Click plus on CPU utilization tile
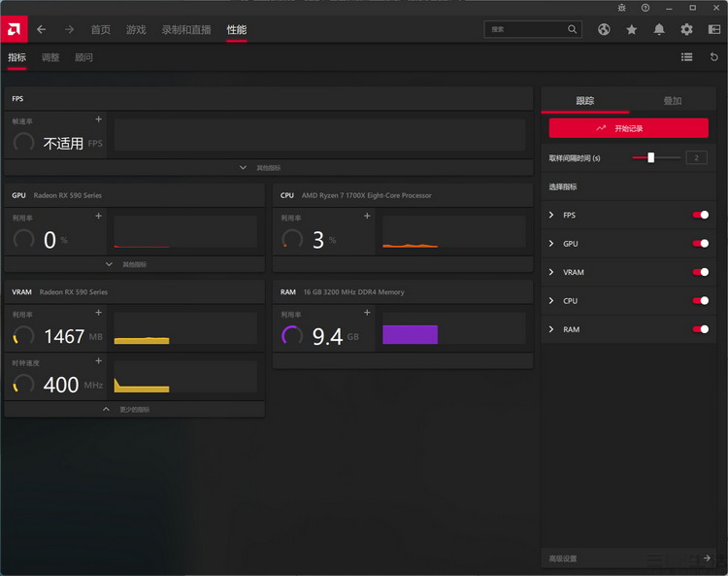Screen dimensions: 728x576 click(367, 216)
